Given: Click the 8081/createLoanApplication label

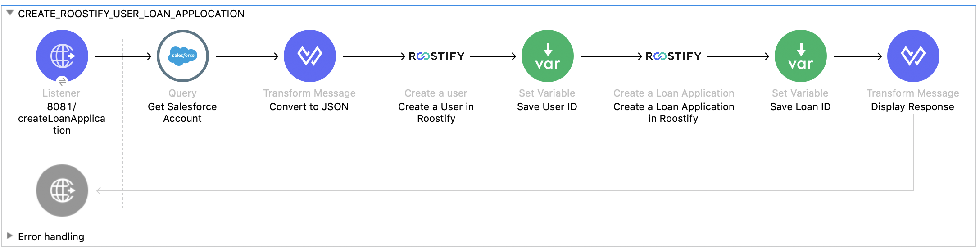Looking at the screenshot, I should pos(62,118).
